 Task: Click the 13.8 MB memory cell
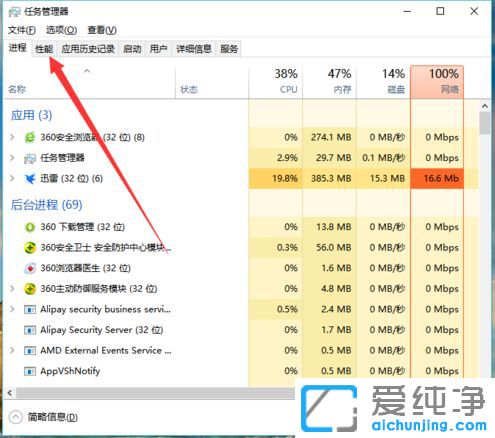click(329, 227)
